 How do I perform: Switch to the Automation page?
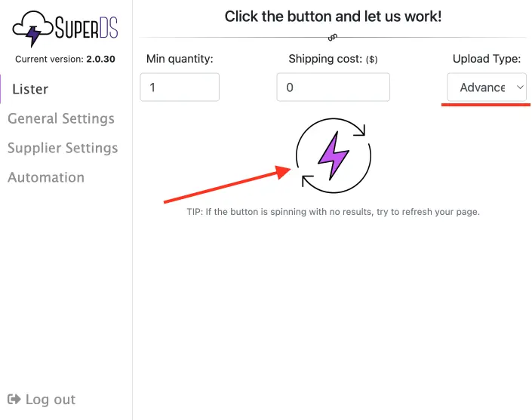(46, 177)
